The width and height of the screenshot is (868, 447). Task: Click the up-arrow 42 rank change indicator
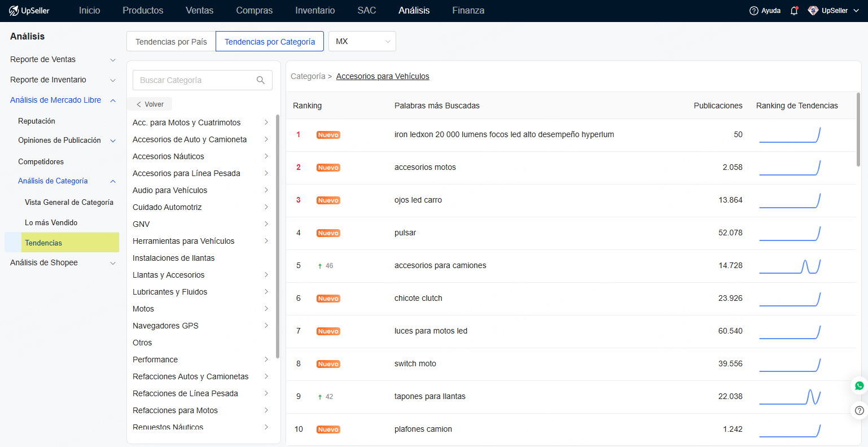[326, 397]
